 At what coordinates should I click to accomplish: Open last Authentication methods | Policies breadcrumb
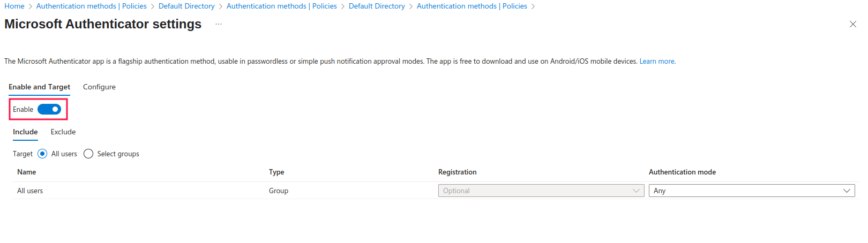472,6
